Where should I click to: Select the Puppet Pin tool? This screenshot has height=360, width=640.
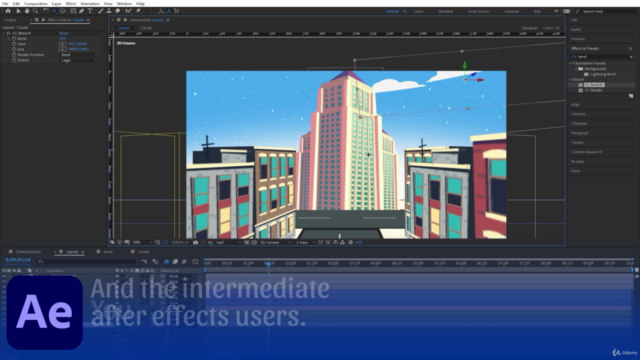(x=138, y=11)
